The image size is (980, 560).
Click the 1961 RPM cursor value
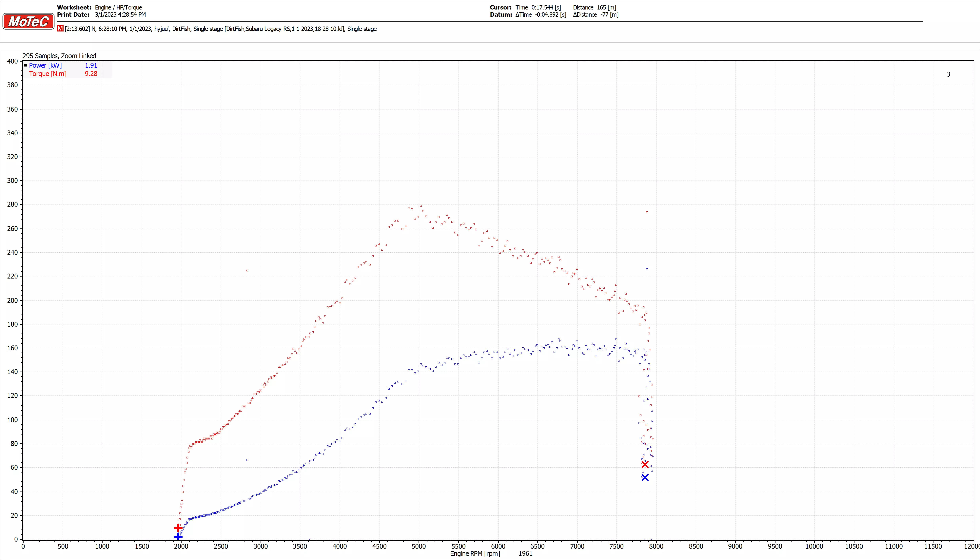(525, 553)
